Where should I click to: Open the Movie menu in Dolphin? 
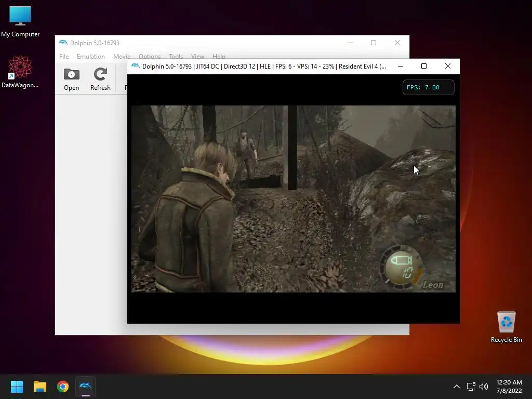(x=122, y=56)
